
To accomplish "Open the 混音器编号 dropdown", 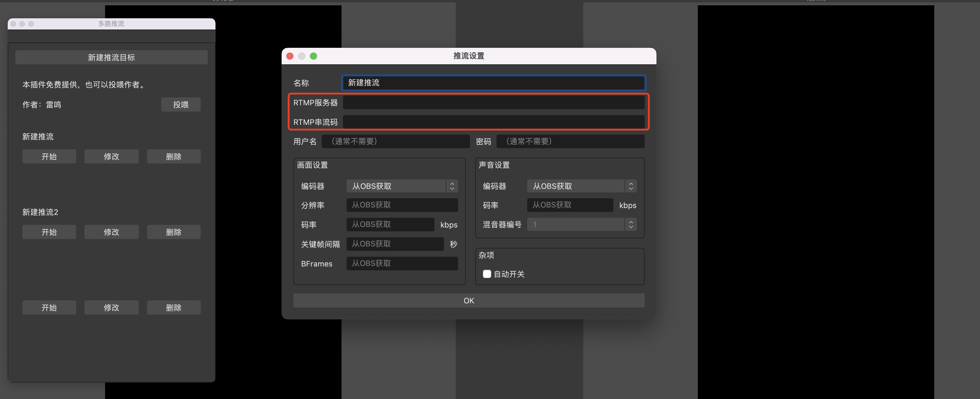I will coord(581,224).
